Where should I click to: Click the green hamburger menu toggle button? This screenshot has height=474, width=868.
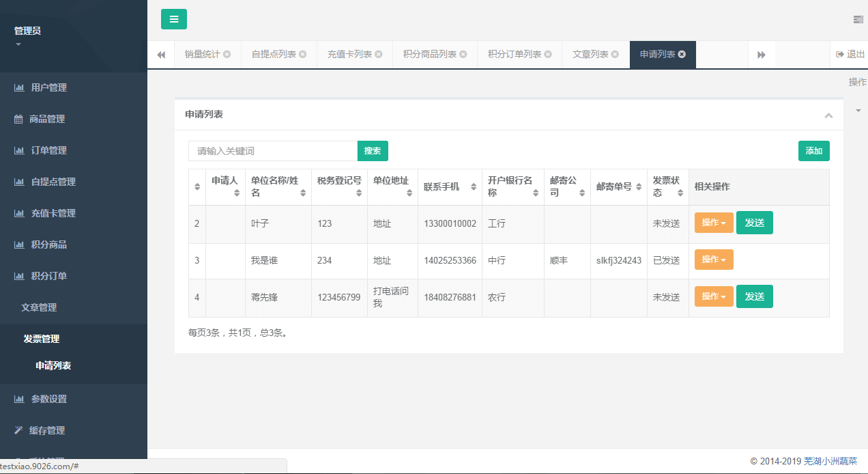click(173, 19)
